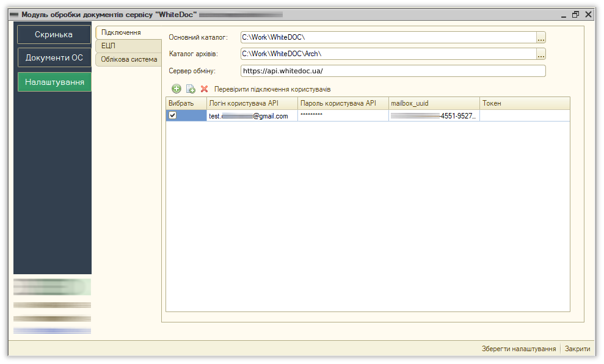Open the browse button for Основний каталог

540,38
